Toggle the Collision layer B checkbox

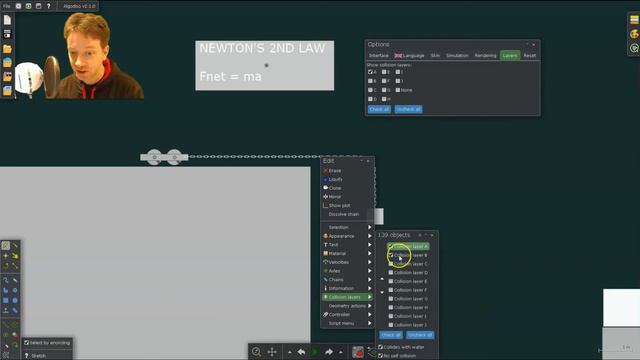pos(391,255)
